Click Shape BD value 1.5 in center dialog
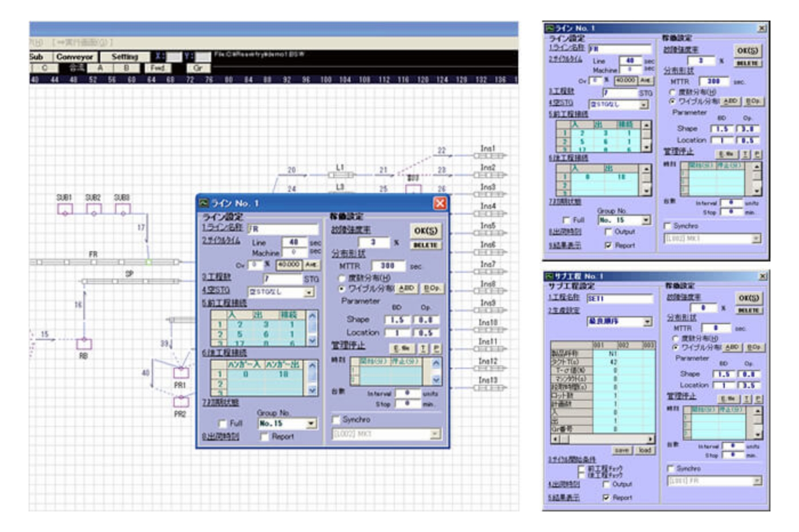 pyautogui.click(x=397, y=320)
